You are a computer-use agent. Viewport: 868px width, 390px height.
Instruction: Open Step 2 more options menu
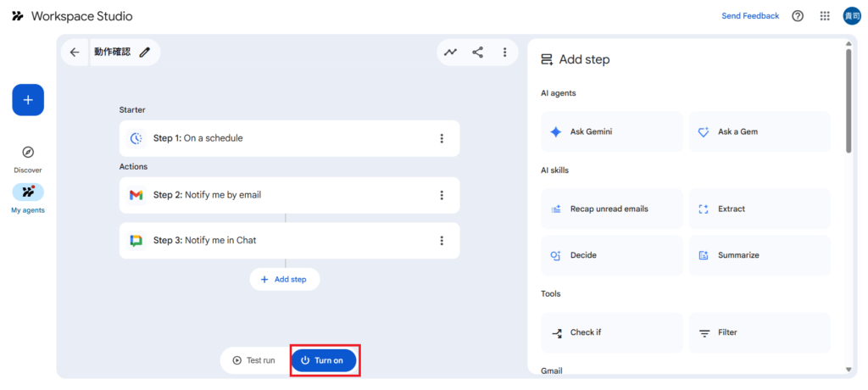click(x=442, y=195)
